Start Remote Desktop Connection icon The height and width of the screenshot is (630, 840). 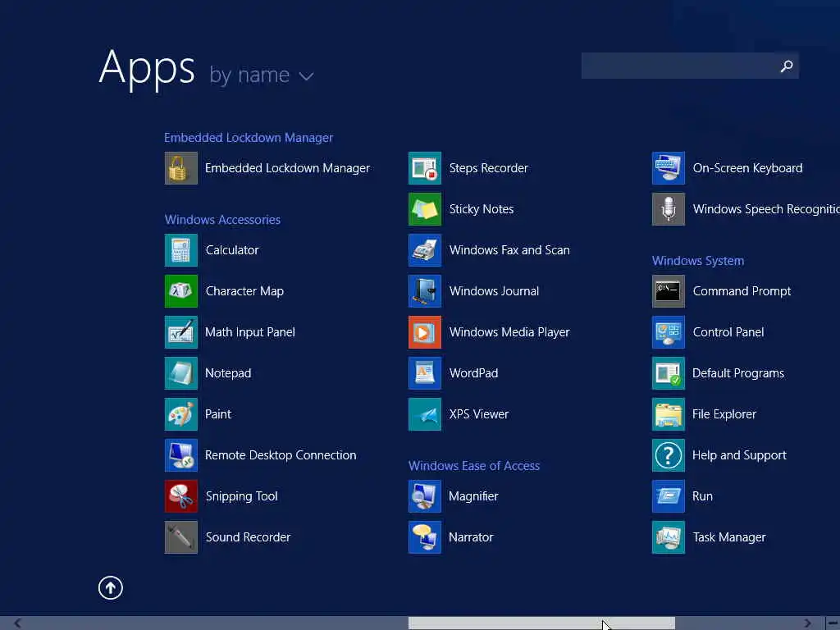(181, 455)
